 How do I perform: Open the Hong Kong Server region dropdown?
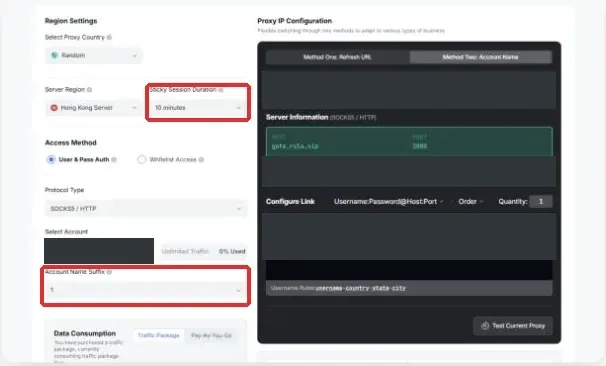pyautogui.click(x=93, y=108)
